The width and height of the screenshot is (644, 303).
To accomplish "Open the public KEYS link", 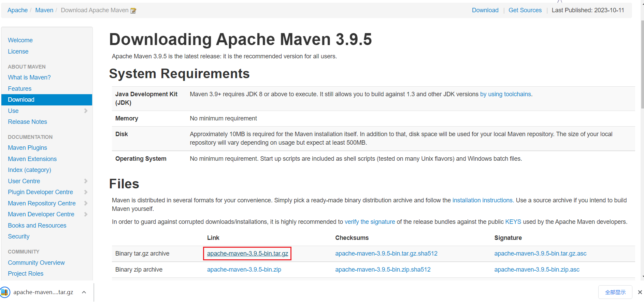I will pos(513,222).
